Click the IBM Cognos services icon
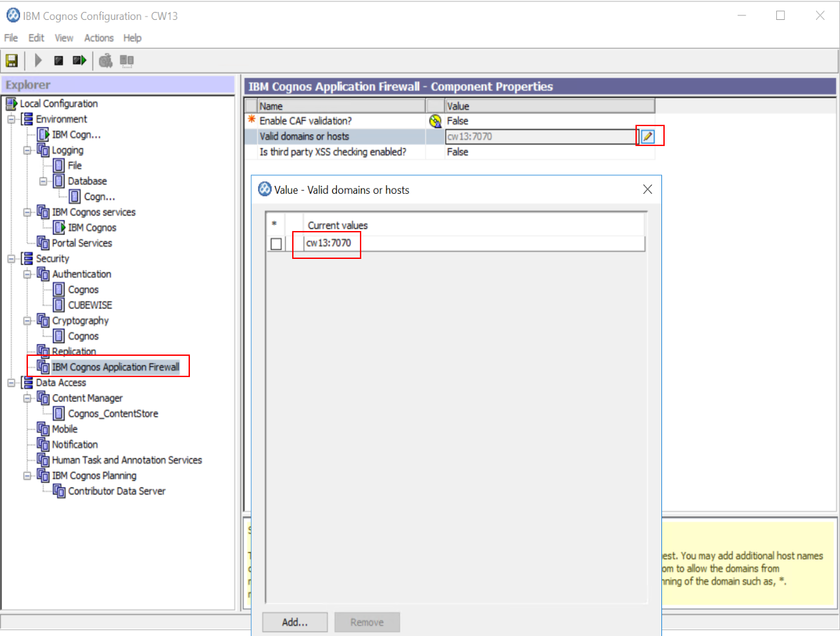The width and height of the screenshot is (840, 636). [x=43, y=212]
